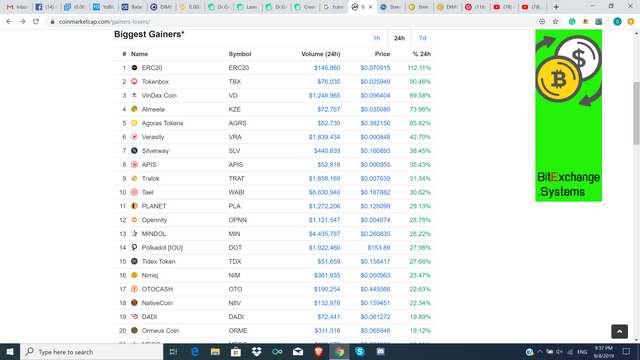
Task: Click the PLANET coin logo
Action: tap(134, 206)
